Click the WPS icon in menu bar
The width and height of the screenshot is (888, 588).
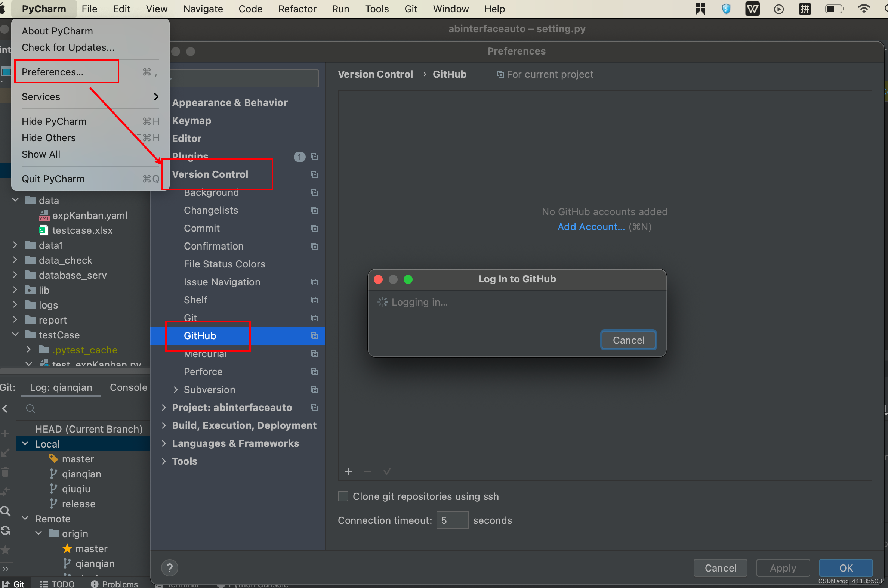(752, 9)
